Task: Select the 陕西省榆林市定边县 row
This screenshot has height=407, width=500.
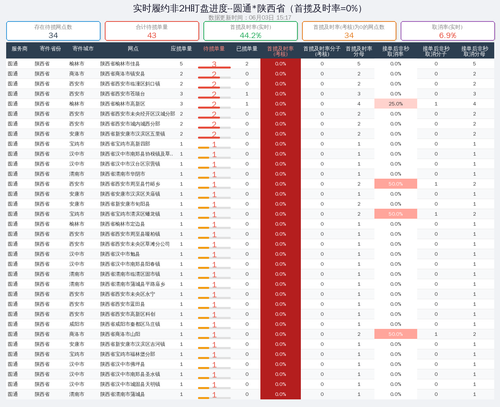Action: [x=250, y=224]
